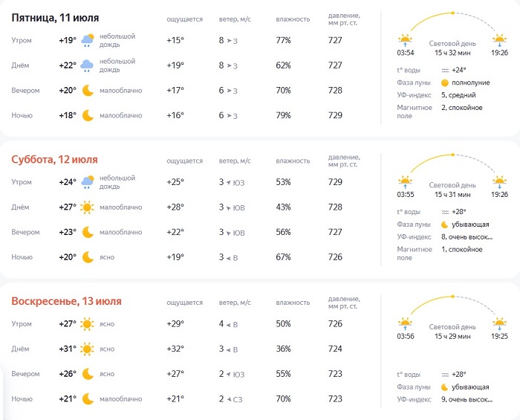Click Friday night pressure value 729

pos(335,115)
